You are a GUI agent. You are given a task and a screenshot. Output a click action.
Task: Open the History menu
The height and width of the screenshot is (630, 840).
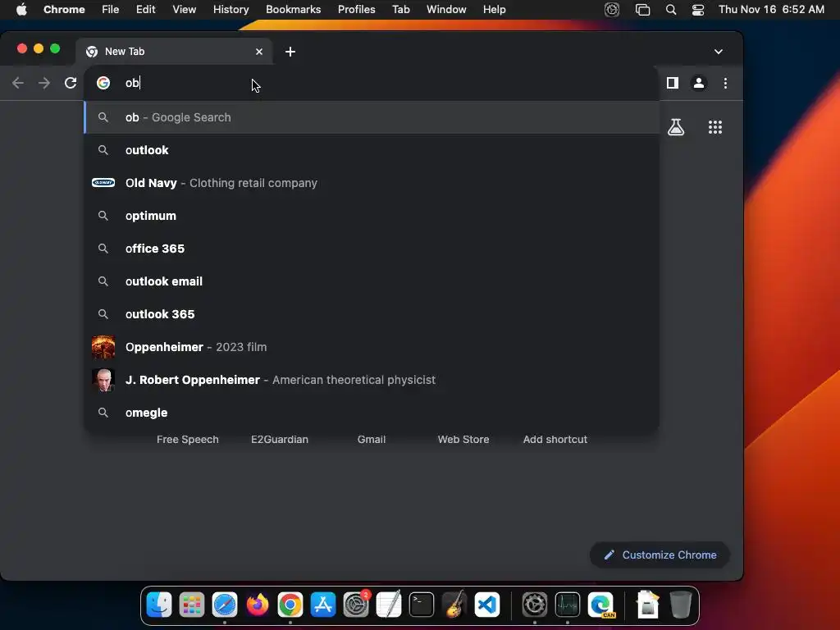(231, 9)
